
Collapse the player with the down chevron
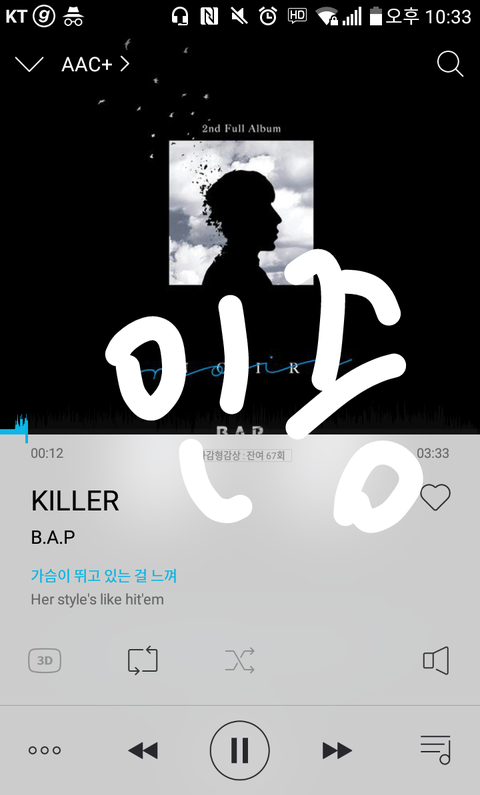29,64
